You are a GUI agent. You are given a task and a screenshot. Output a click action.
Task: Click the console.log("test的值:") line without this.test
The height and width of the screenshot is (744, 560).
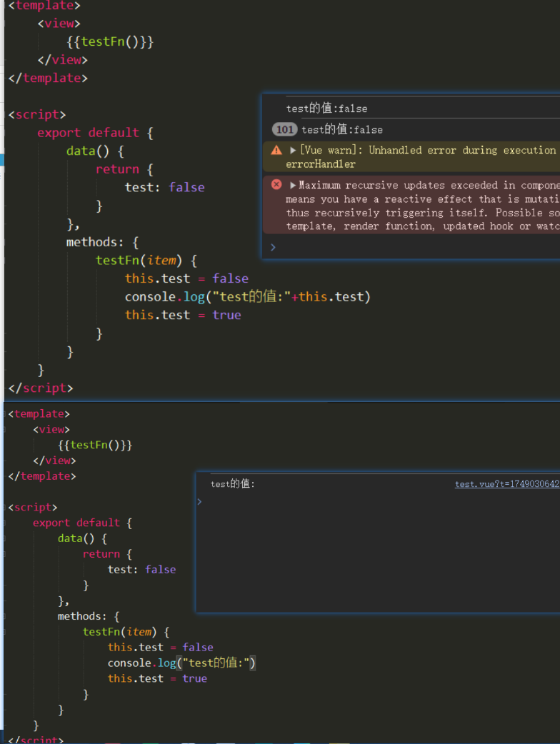181,663
